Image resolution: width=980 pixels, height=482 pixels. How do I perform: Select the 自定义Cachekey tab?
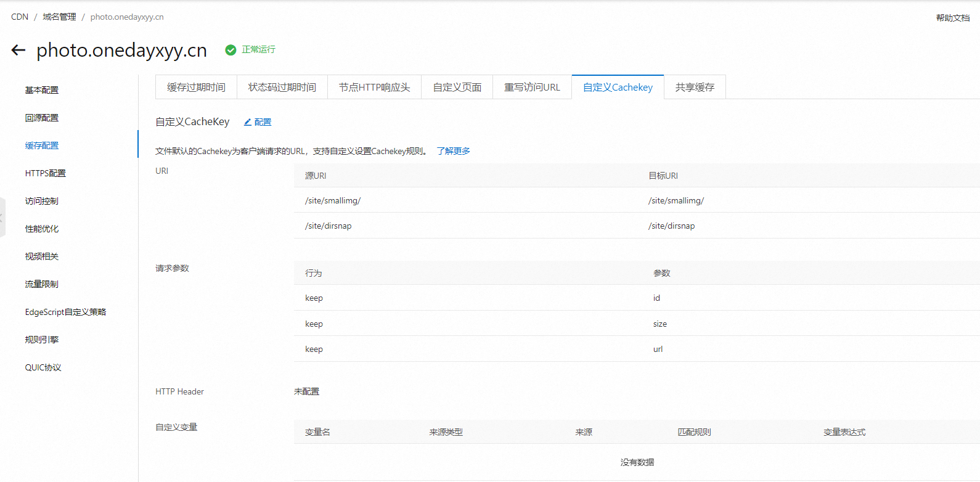pos(618,87)
